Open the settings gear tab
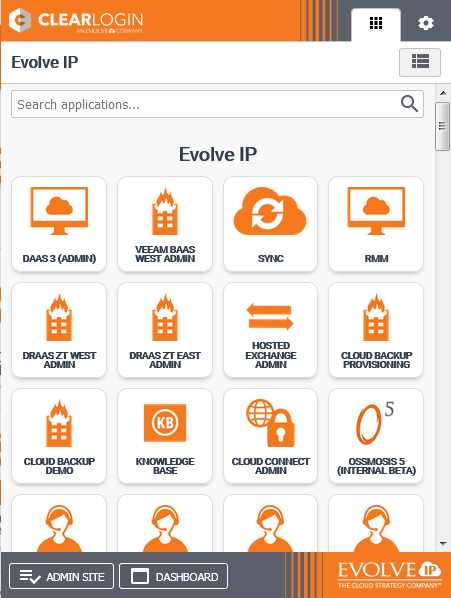 click(x=425, y=23)
